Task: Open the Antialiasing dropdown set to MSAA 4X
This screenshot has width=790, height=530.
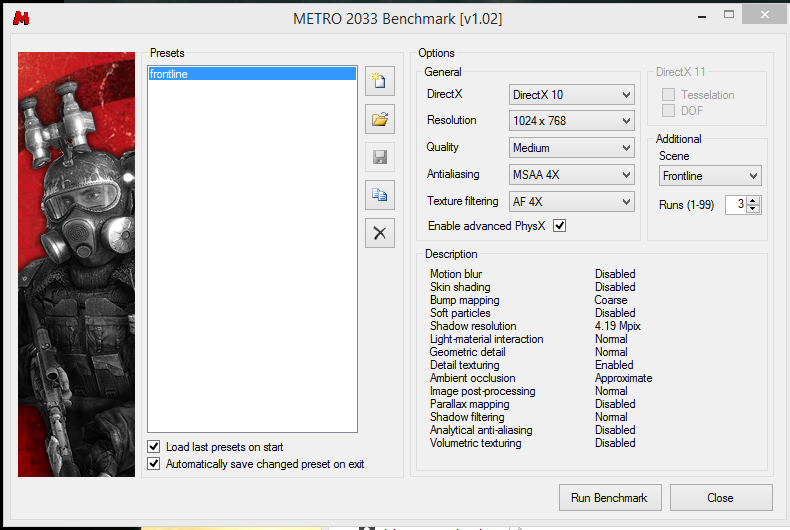Action: pos(571,175)
